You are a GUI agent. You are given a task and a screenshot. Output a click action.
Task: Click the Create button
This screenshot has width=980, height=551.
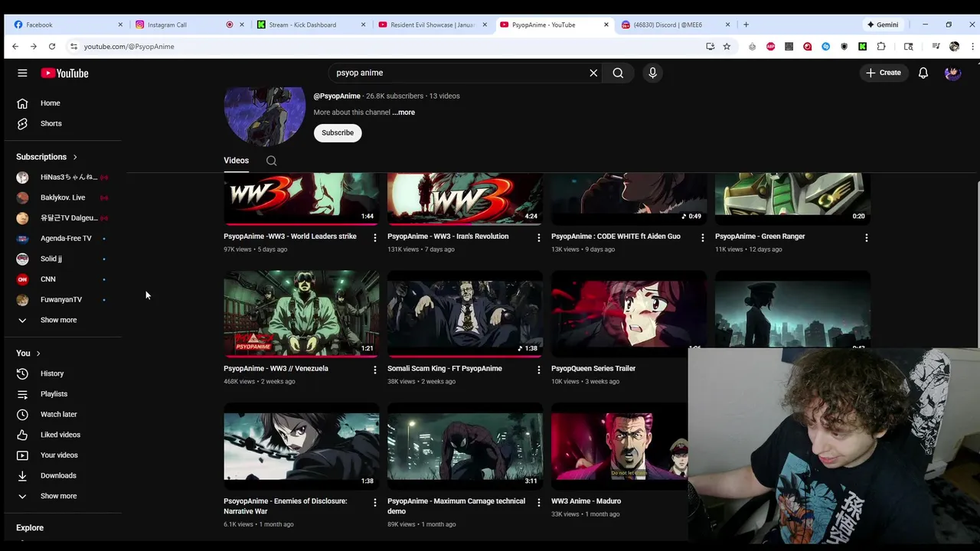tap(883, 73)
